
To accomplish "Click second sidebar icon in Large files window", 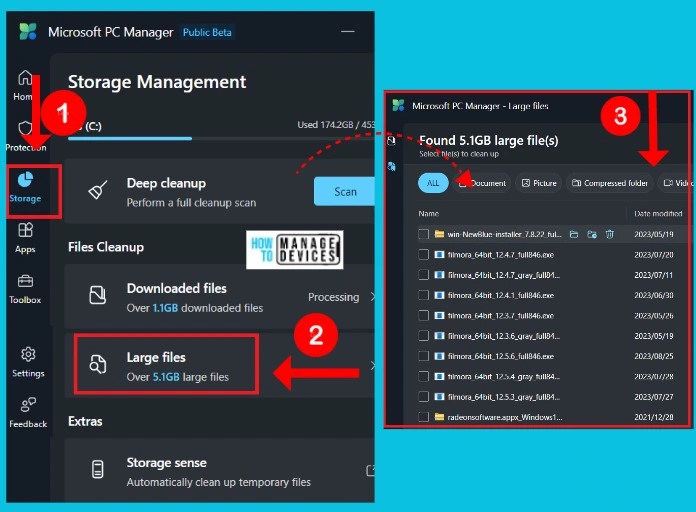I will pos(391,167).
